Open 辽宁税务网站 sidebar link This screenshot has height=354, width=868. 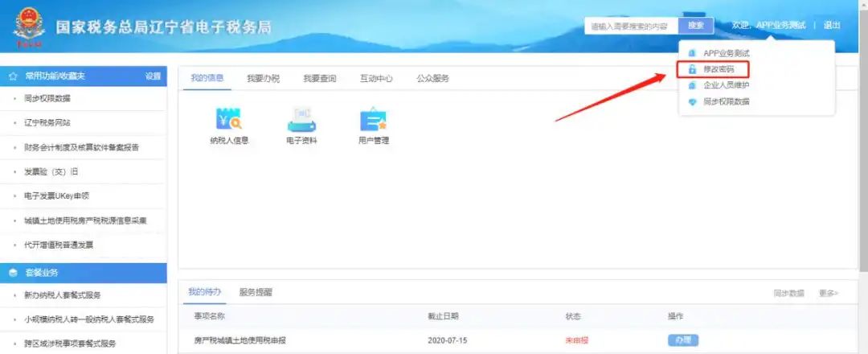pyautogui.click(x=47, y=123)
